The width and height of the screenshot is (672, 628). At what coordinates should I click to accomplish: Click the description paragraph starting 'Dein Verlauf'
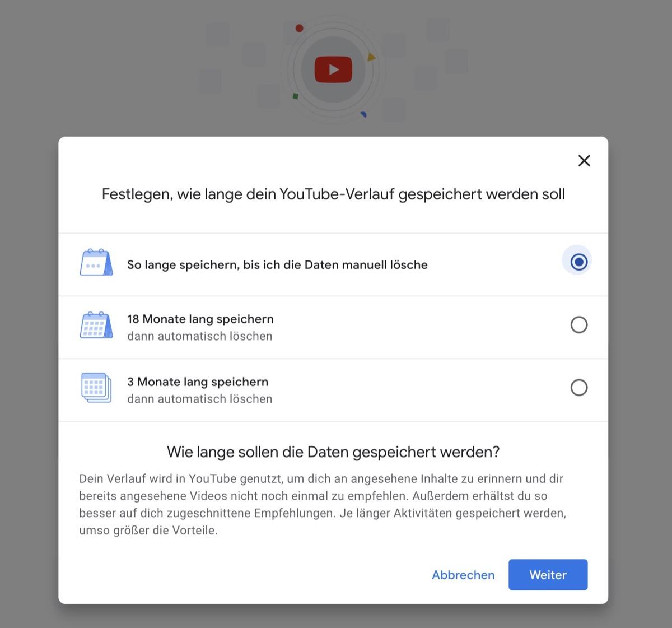point(323,504)
